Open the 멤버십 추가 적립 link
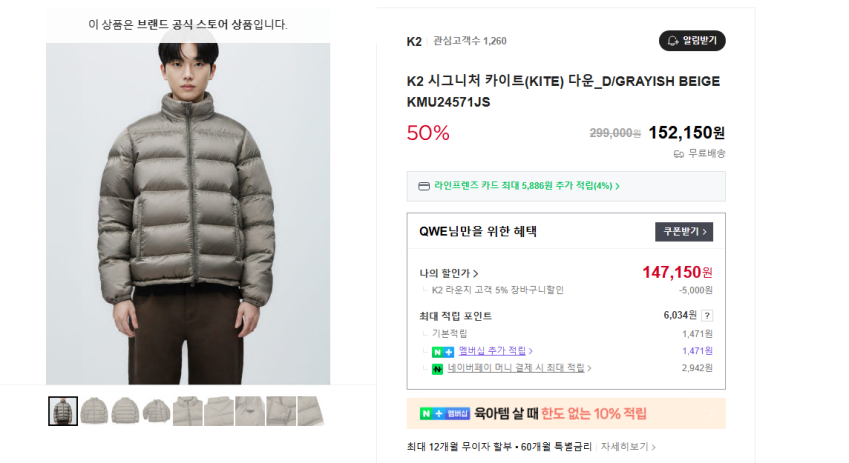 point(495,351)
